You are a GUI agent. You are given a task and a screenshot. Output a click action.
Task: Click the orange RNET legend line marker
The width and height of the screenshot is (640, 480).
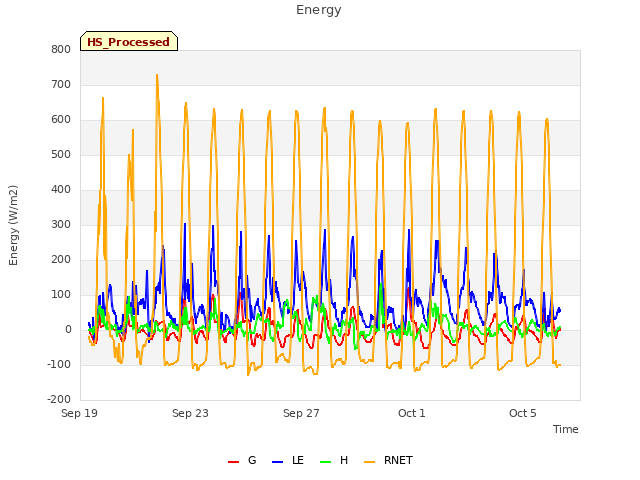(x=369, y=462)
